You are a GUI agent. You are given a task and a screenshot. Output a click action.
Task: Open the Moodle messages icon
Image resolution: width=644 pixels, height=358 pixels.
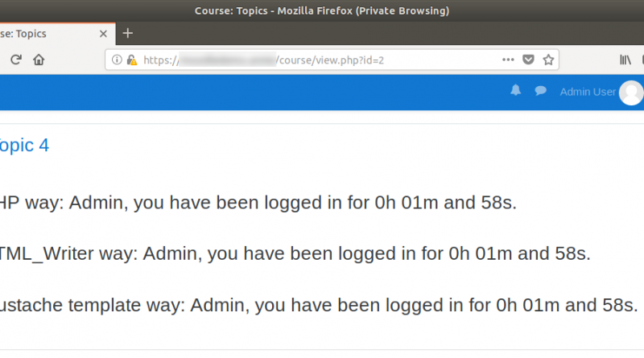point(540,91)
